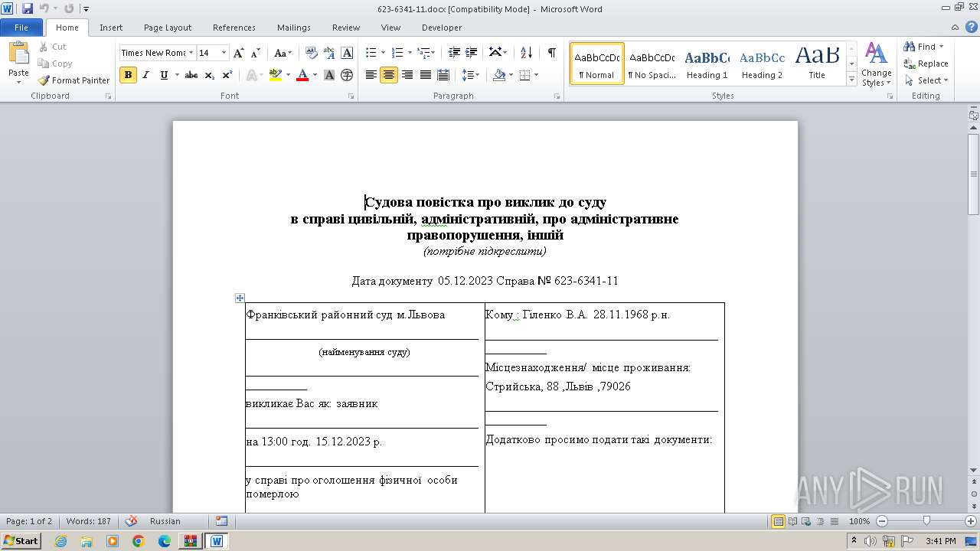Click the Zoom In plus button
Screen dimensions: 980x551
click(x=972, y=521)
